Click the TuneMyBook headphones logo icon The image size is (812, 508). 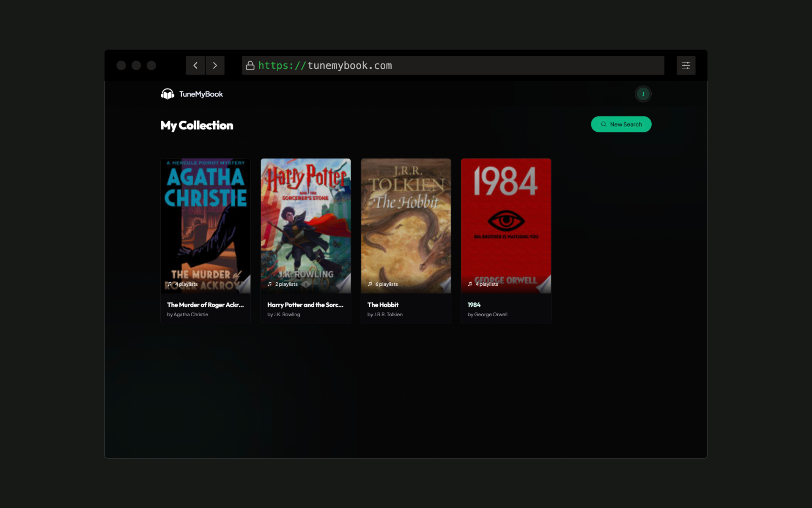coord(167,94)
